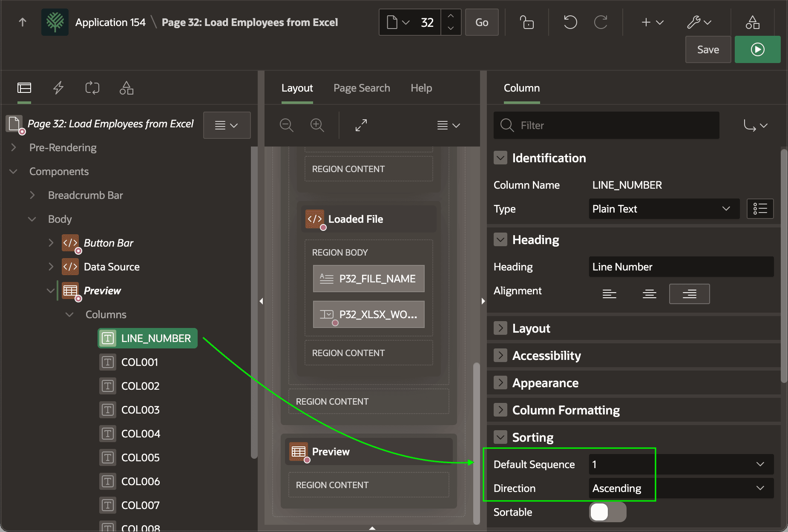Click the Heading text field
788x532 pixels.
[x=681, y=267]
